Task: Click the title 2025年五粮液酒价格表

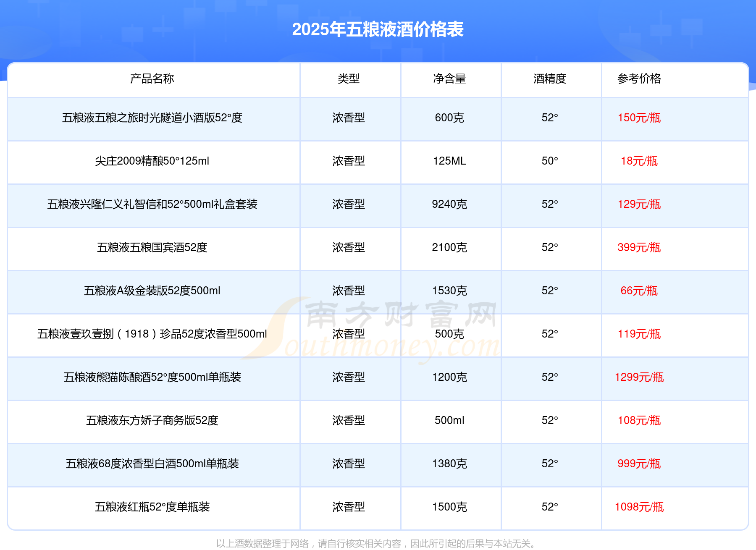Action: pos(378,29)
